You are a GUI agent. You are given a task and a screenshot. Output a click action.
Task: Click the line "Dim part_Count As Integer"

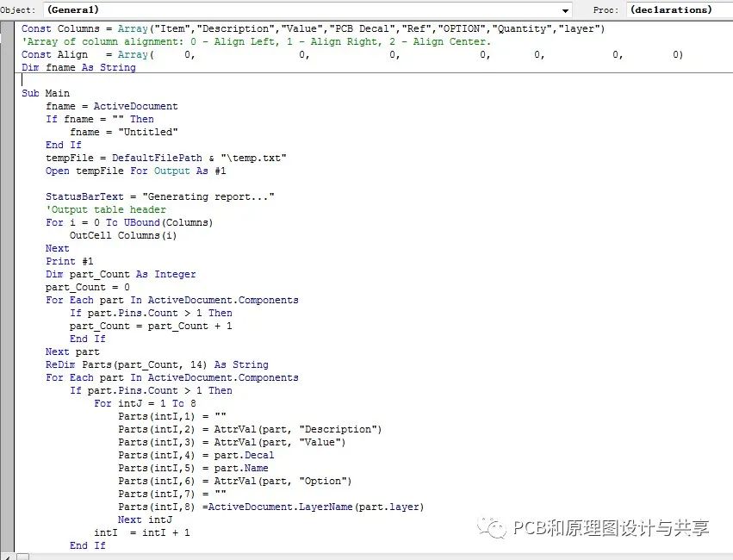[x=121, y=274]
